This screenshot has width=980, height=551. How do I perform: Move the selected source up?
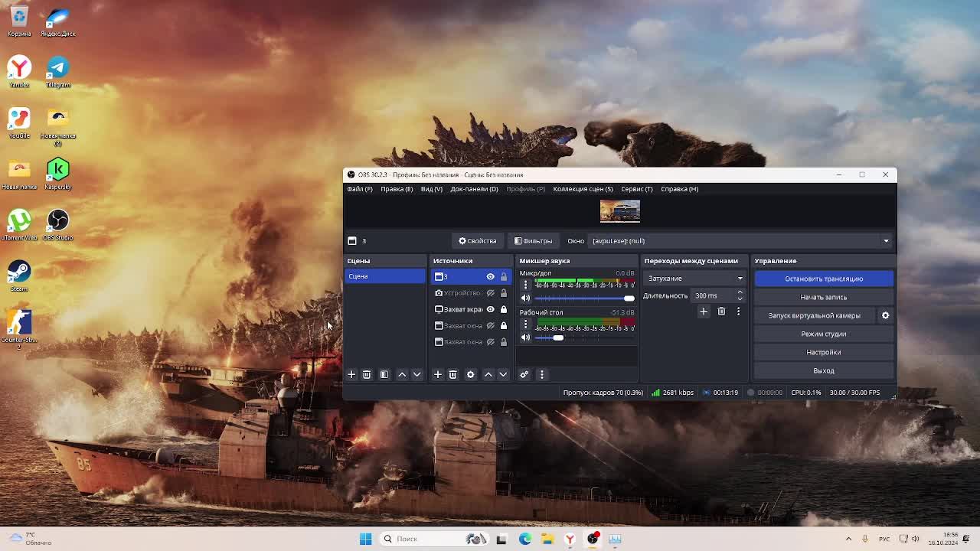coord(488,374)
